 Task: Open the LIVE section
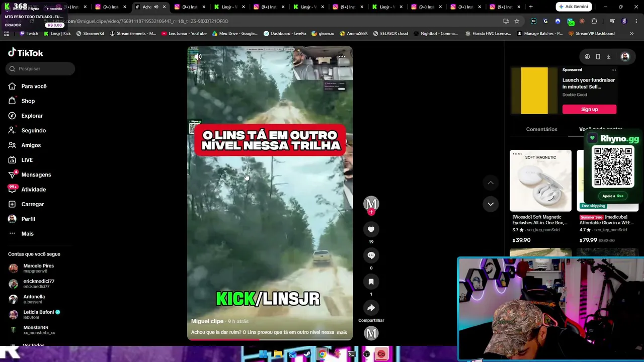21,160
